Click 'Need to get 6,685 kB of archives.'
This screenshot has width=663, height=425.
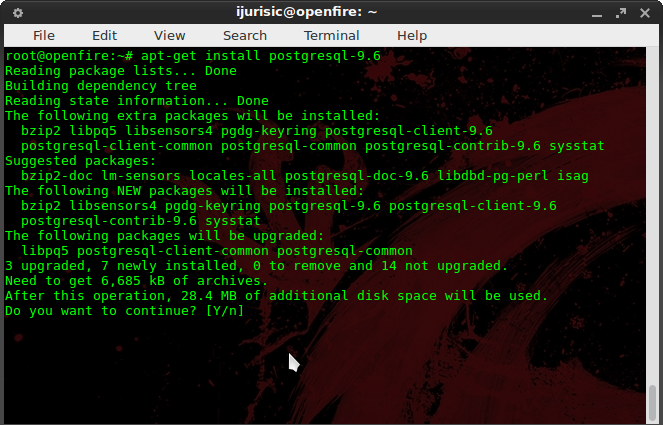point(137,281)
